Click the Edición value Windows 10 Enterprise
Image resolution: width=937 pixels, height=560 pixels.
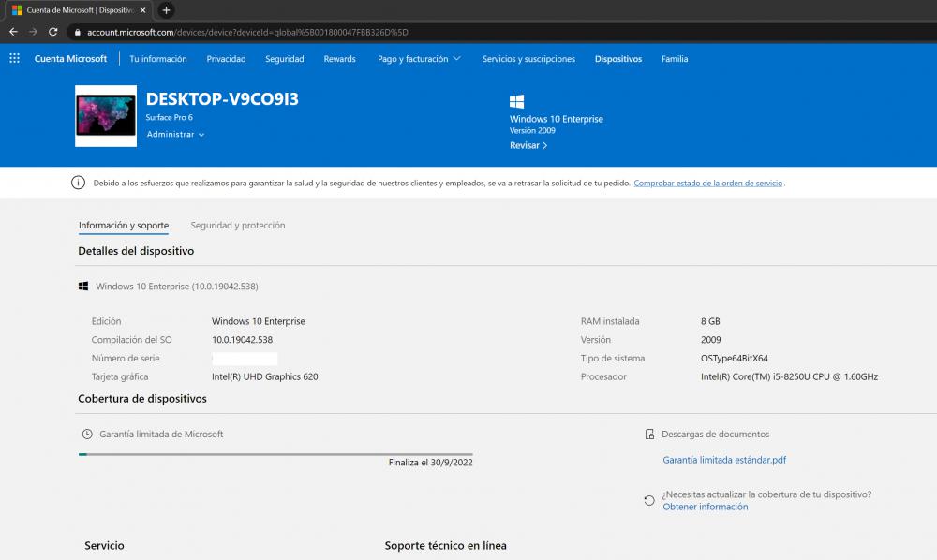click(x=259, y=321)
